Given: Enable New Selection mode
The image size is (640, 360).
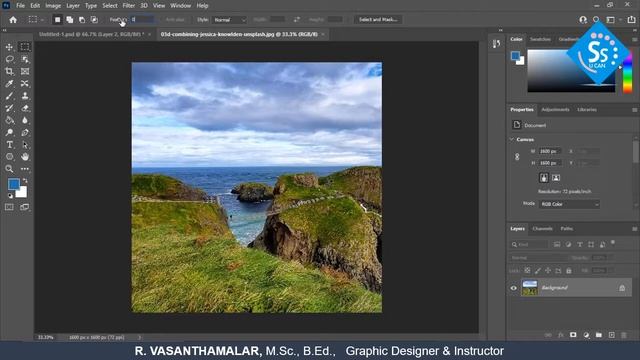Looking at the screenshot, I should point(58,20).
